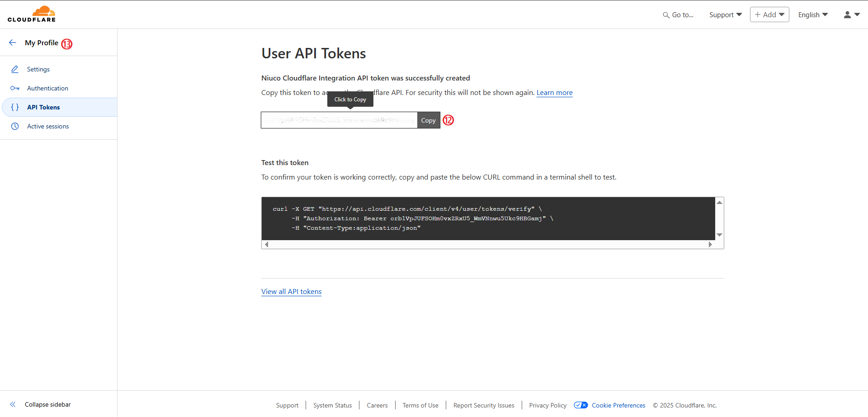The height and width of the screenshot is (417, 868).
Task: Click the Cookie Preferences toggle icon
Action: [581, 405]
